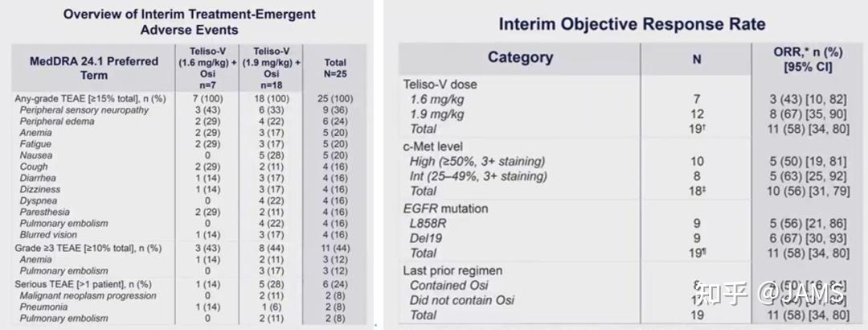
Task: Select the 'Pneumonia' row label
Action: pyautogui.click(x=45, y=307)
